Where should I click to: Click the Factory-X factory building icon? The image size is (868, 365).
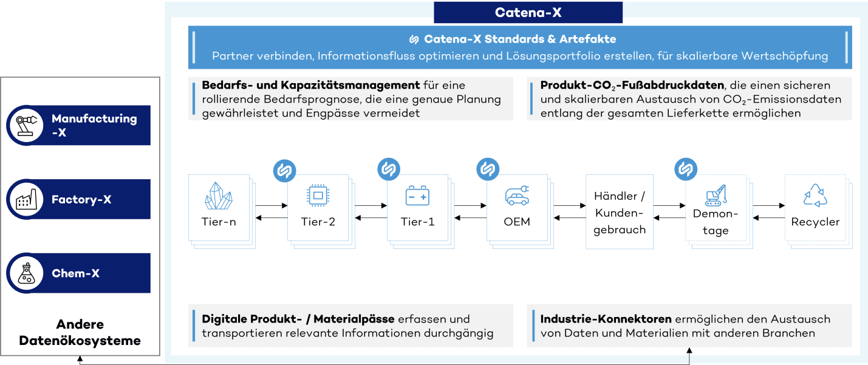pyautogui.click(x=26, y=199)
